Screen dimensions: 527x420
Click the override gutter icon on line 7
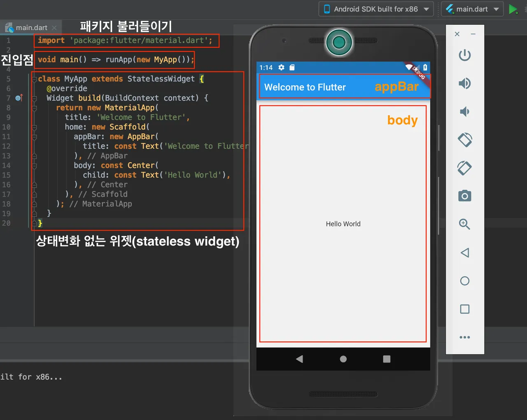coord(19,98)
